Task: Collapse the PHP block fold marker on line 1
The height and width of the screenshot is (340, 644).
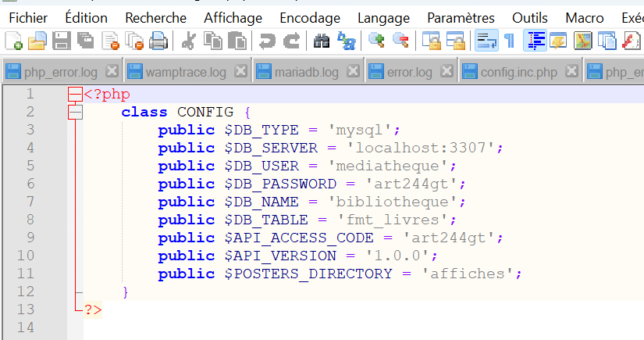Action: click(x=75, y=95)
